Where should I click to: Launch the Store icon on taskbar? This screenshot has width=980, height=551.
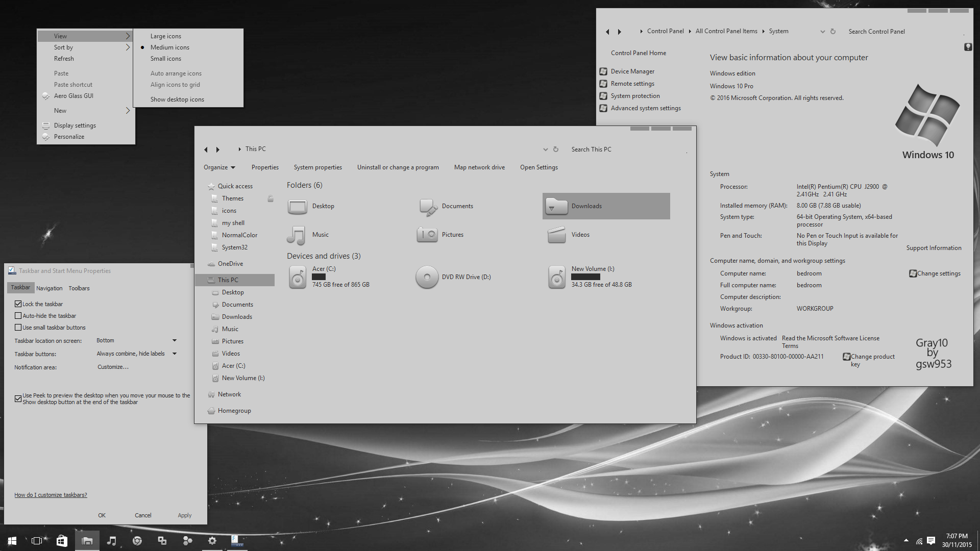(x=62, y=541)
